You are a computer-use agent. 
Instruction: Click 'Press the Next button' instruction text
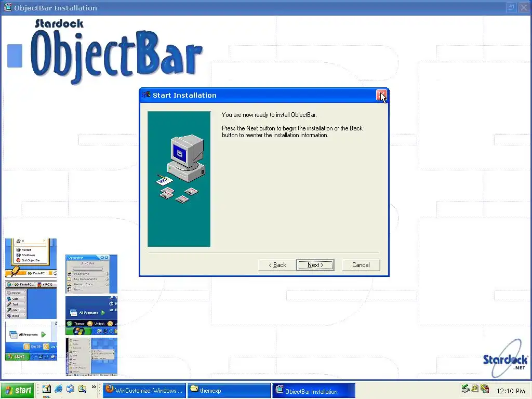[x=292, y=131]
